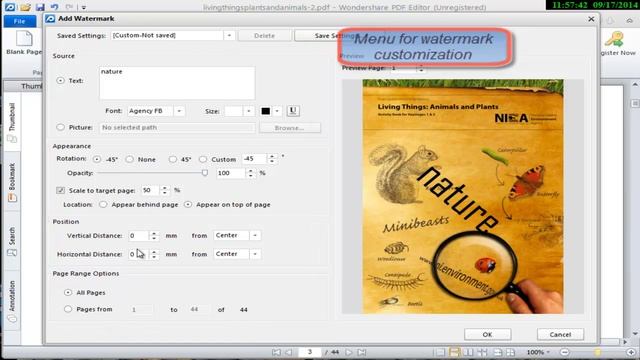Click the Browse button for picture path
This screenshot has width=640, height=360.
tap(289, 128)
